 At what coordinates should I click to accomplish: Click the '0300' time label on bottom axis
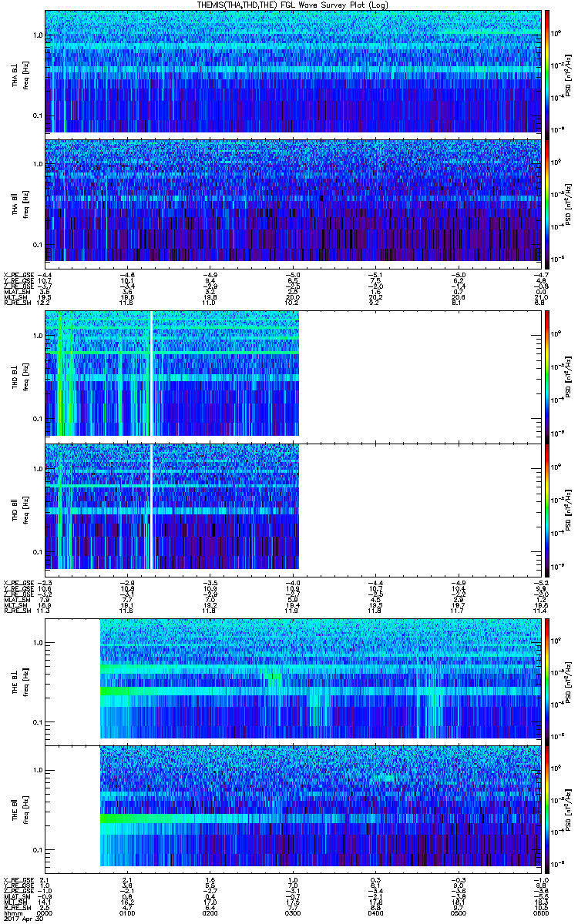pos(293,912)
